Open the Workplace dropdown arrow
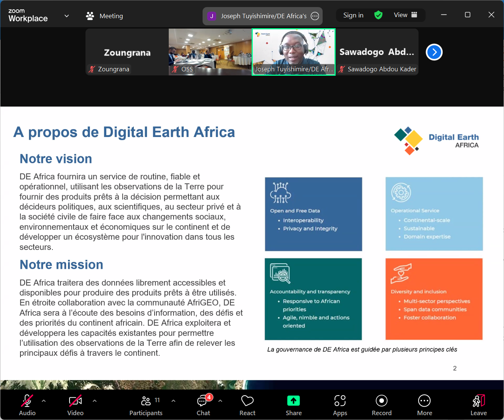Screen dimensions: 504x420 click(x=66, y=16)
